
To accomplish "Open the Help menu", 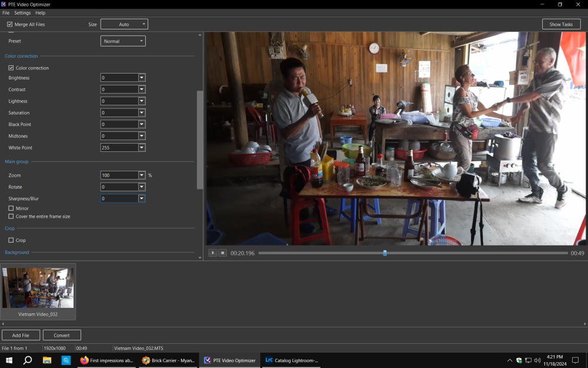I will [x=40, y=12].
